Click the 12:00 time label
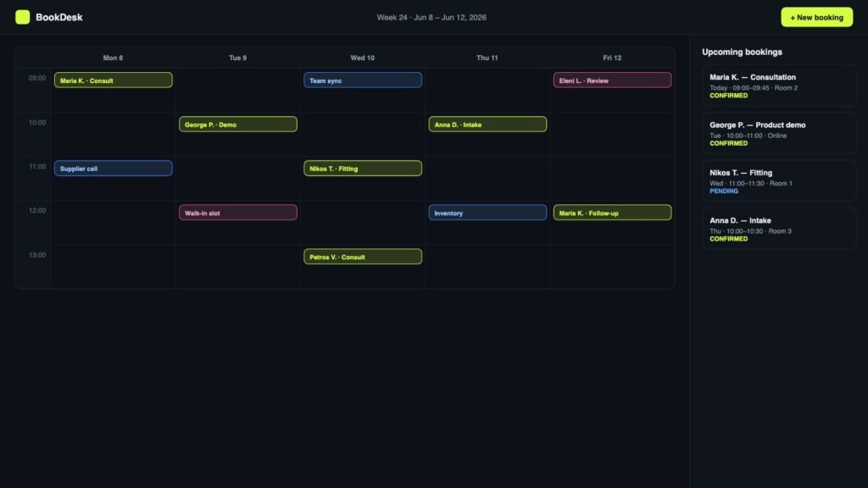 (37, 210)
